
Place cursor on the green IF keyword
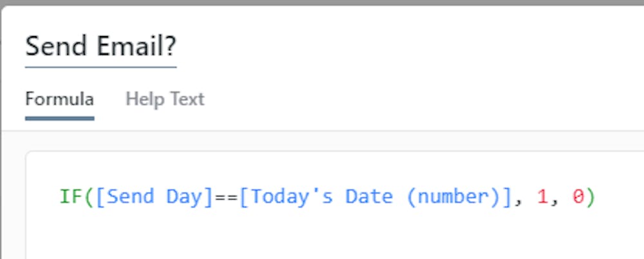71,197
